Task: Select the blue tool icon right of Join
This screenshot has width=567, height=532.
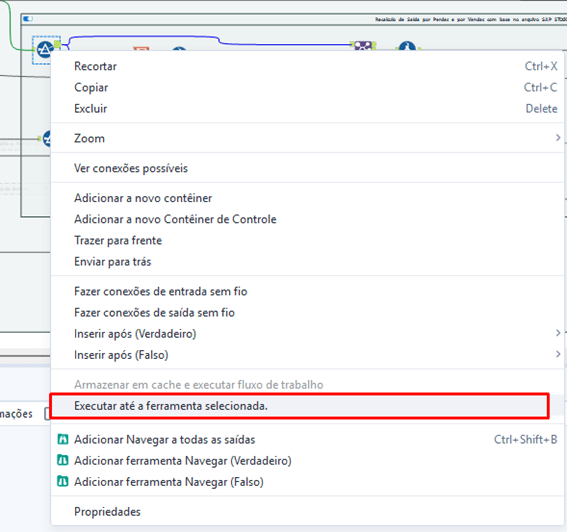Action: tap(407, 46)
